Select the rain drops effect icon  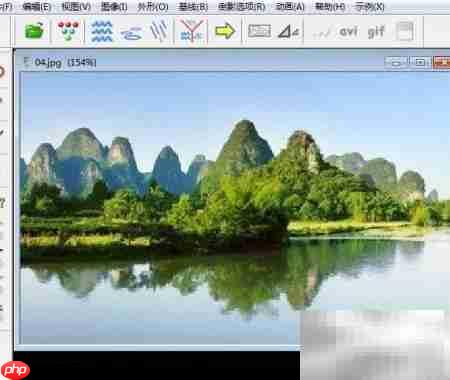pyautogui.click(x=159, y=31)
